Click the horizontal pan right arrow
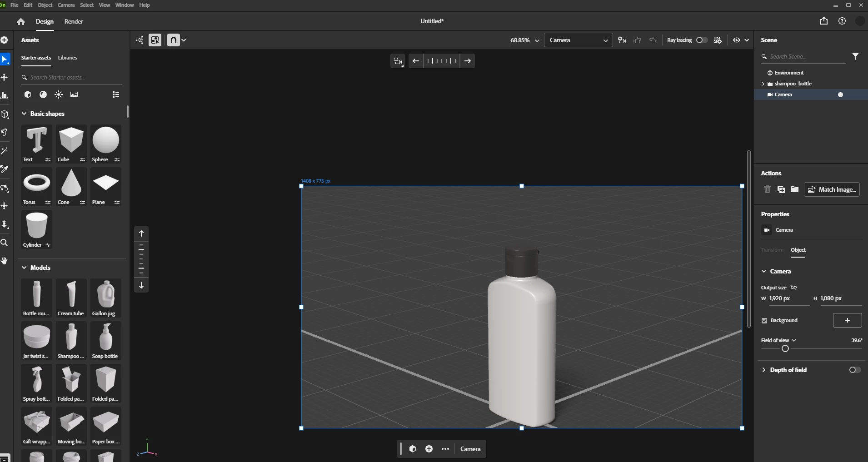868x462 pixels. pos(467,61)
